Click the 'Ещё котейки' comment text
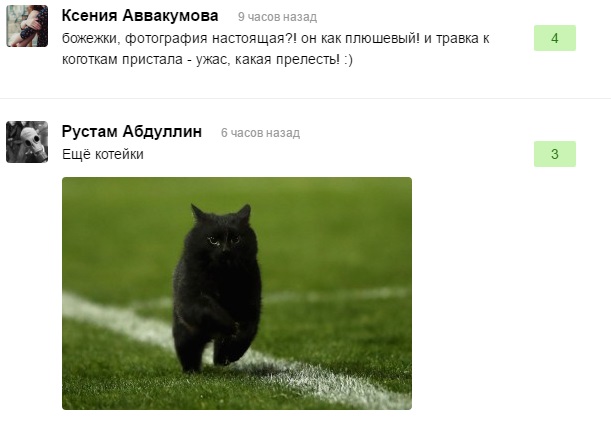Viewport: 611px width, 434px height. (x=103, y=154)
